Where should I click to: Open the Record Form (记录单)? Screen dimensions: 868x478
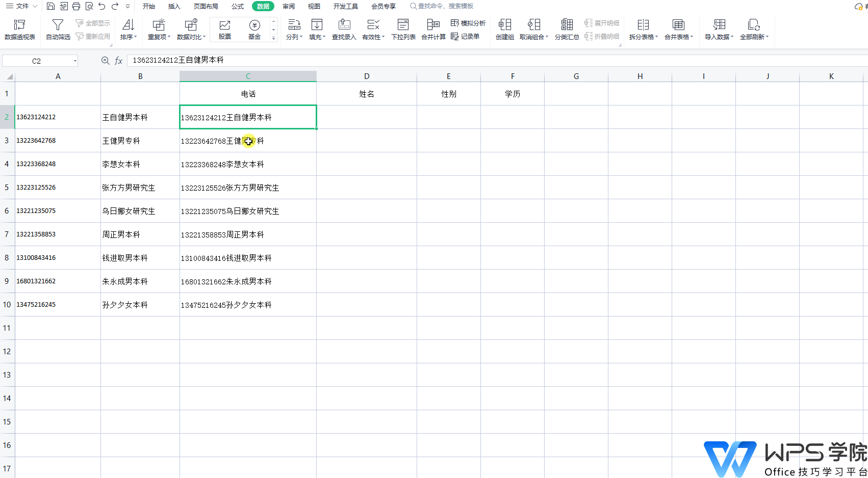click(465, 37)
